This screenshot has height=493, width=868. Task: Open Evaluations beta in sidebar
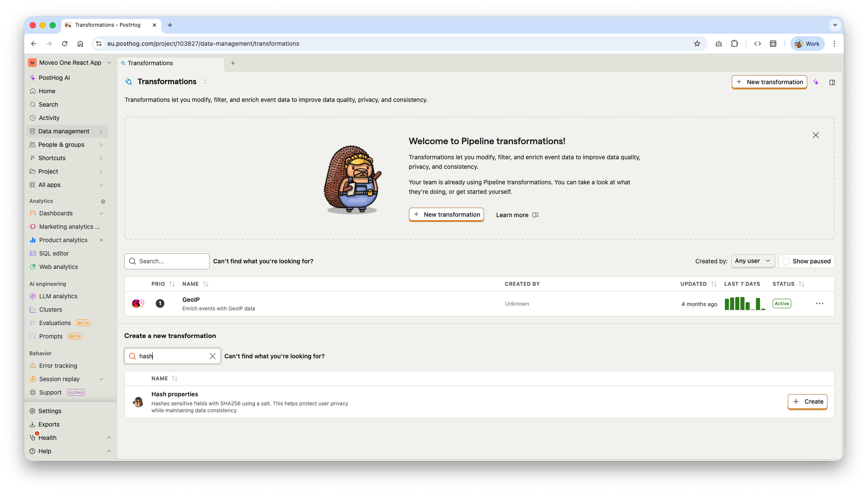click(60, 323)
